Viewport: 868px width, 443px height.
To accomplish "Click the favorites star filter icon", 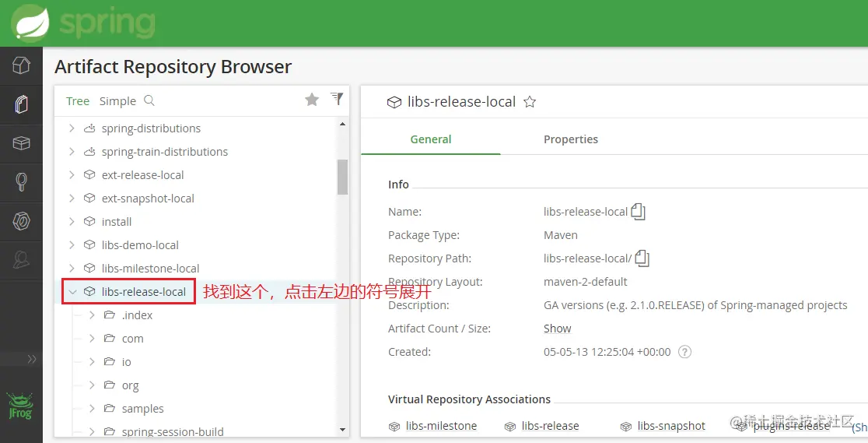I will (x=312, y=99).
